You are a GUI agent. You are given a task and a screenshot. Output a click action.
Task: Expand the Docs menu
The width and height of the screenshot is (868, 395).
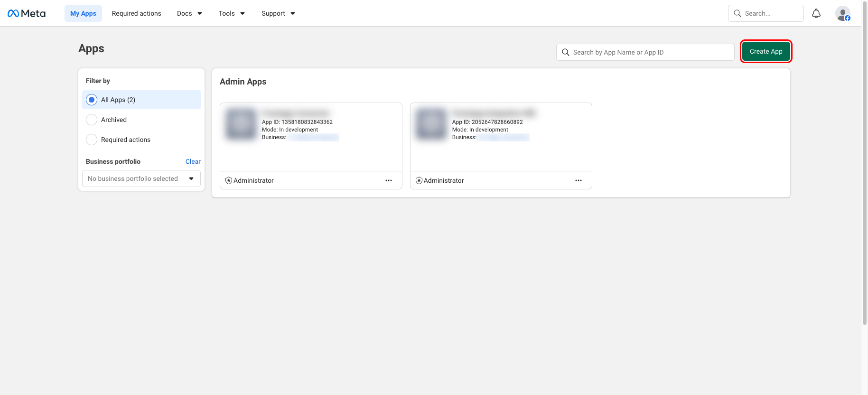[189, 13]
